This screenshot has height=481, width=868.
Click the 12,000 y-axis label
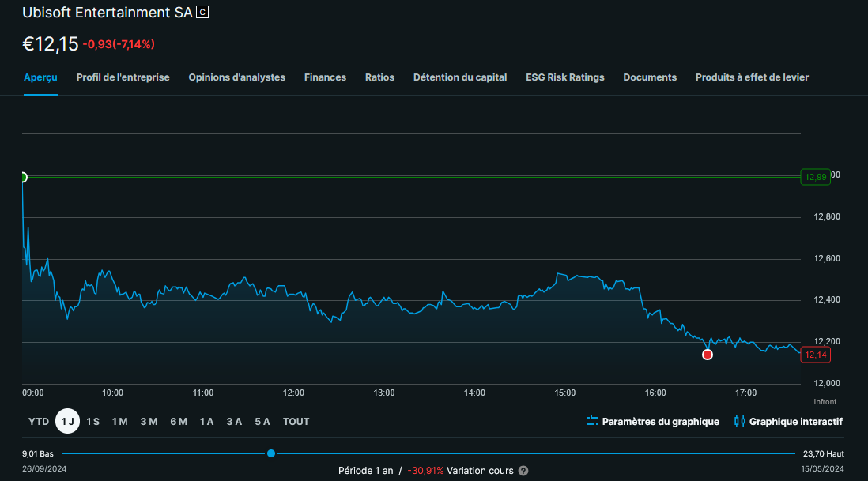pos(827,383)
